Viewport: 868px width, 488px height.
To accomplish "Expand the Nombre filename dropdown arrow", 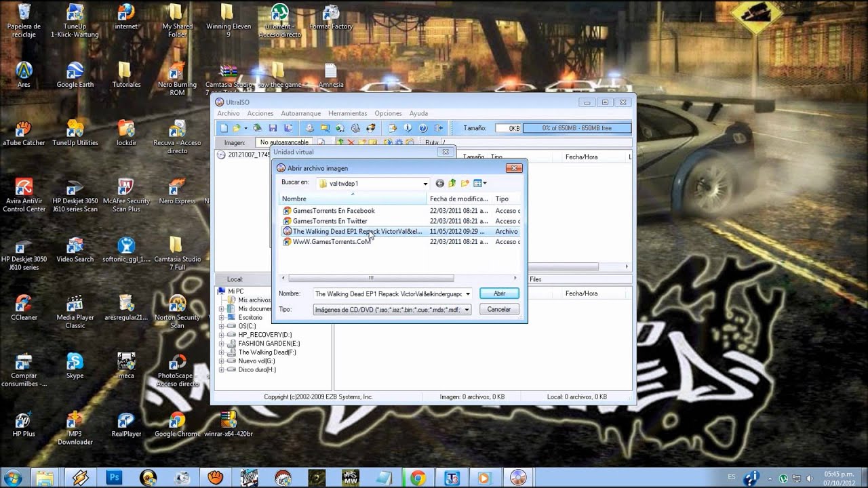I will [x=468, y=294].
